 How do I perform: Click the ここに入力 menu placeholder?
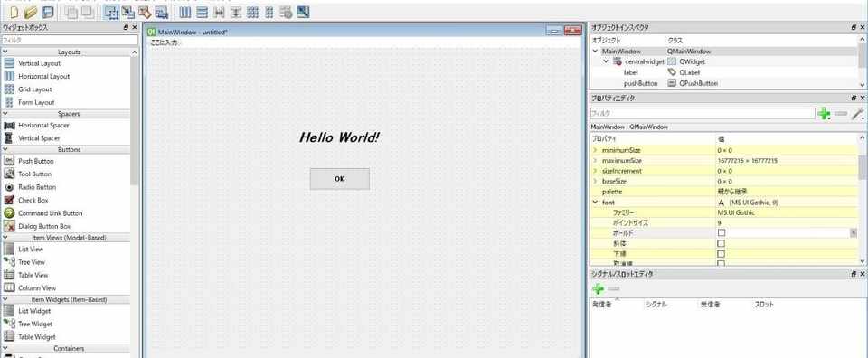pos(164,42)
